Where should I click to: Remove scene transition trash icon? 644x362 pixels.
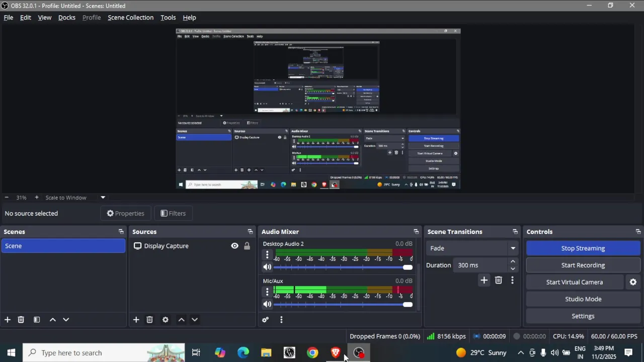tap(499, 281)
